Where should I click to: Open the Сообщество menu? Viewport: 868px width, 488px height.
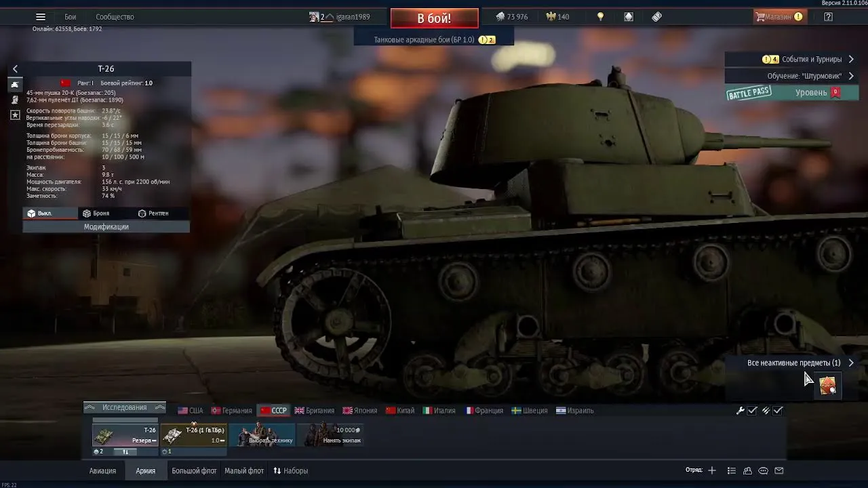click(x=115, y=17)
